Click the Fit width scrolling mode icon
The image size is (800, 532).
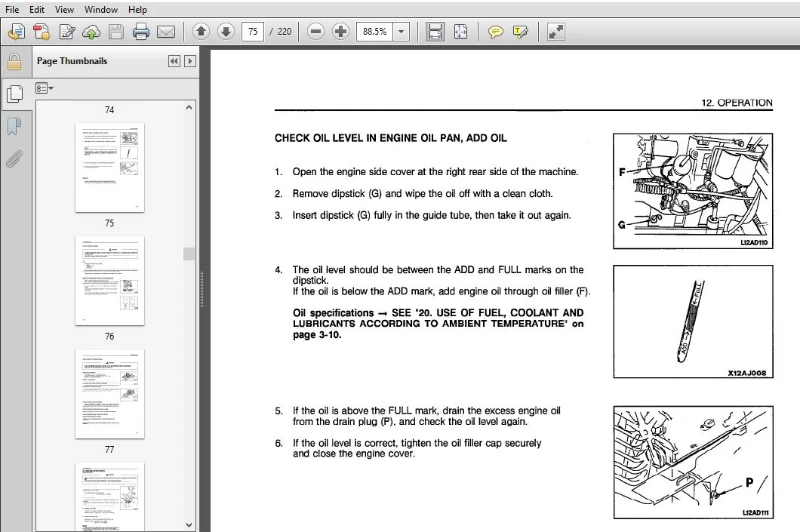[435, 32]
